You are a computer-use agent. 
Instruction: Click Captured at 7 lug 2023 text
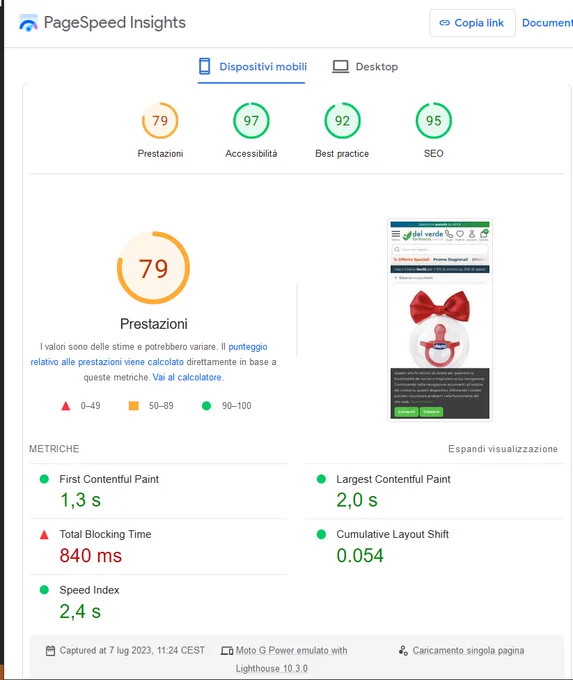(x=132, y=651)
